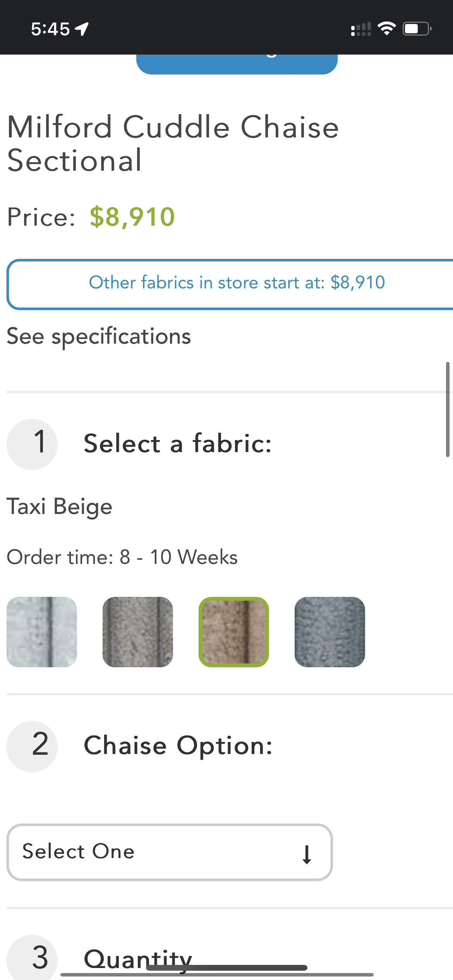Viewport: 453px width, 980px height.
Task: Tap the battery icon in status bar
Action: (417, 29)
